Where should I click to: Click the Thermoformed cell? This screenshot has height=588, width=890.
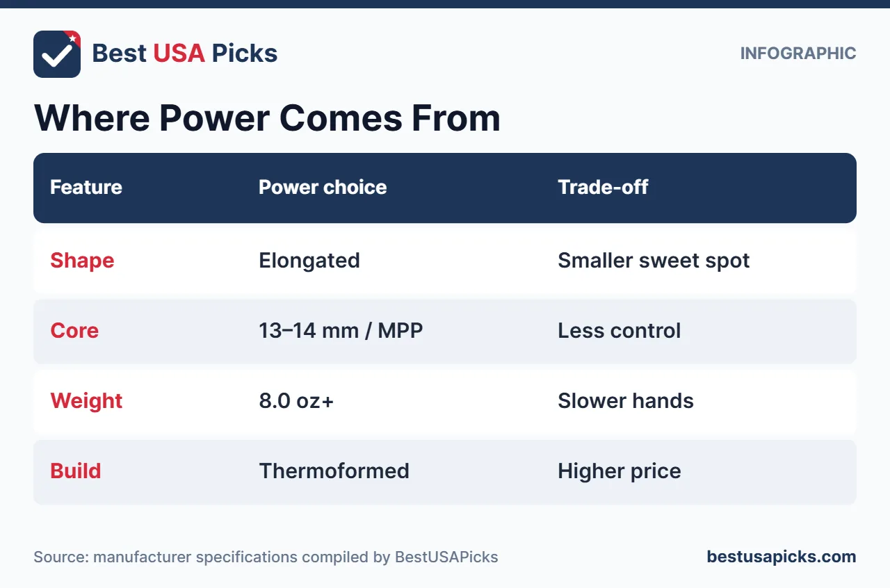pos(334,471)
